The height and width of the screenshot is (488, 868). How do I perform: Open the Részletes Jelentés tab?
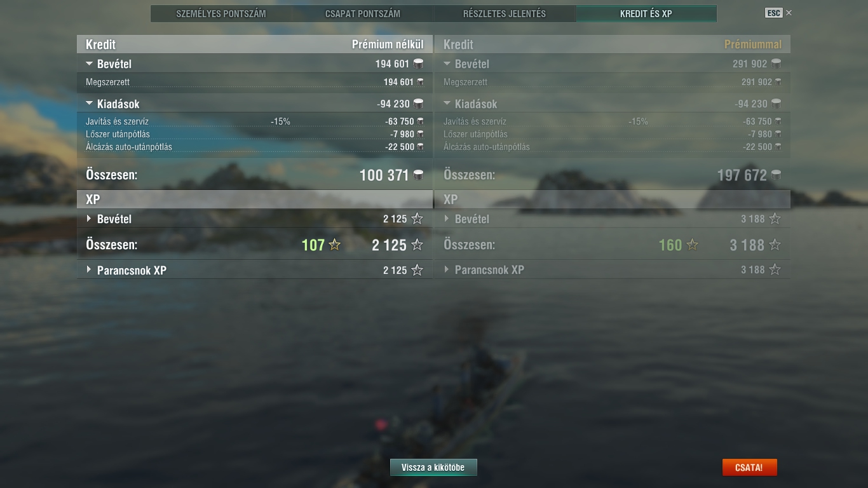505,13
